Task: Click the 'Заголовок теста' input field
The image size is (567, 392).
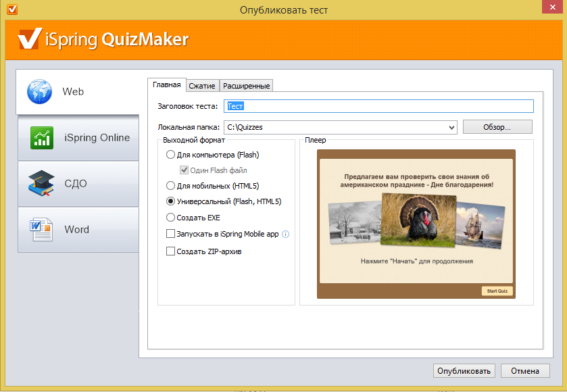Action: pos(378,106)
